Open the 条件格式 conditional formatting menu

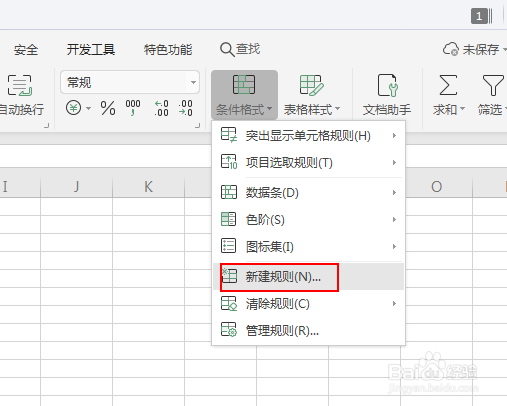point(244,95)
